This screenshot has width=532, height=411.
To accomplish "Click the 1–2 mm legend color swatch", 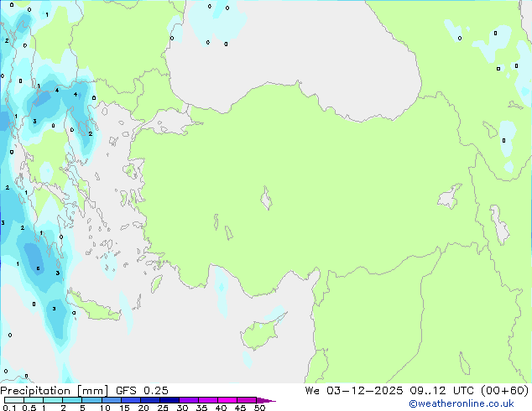I will point(53,400).
